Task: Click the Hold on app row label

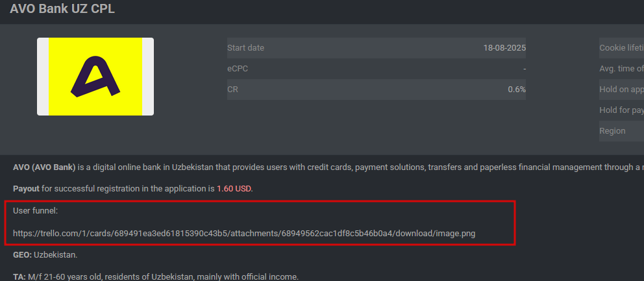Action: tap(621, 90)
